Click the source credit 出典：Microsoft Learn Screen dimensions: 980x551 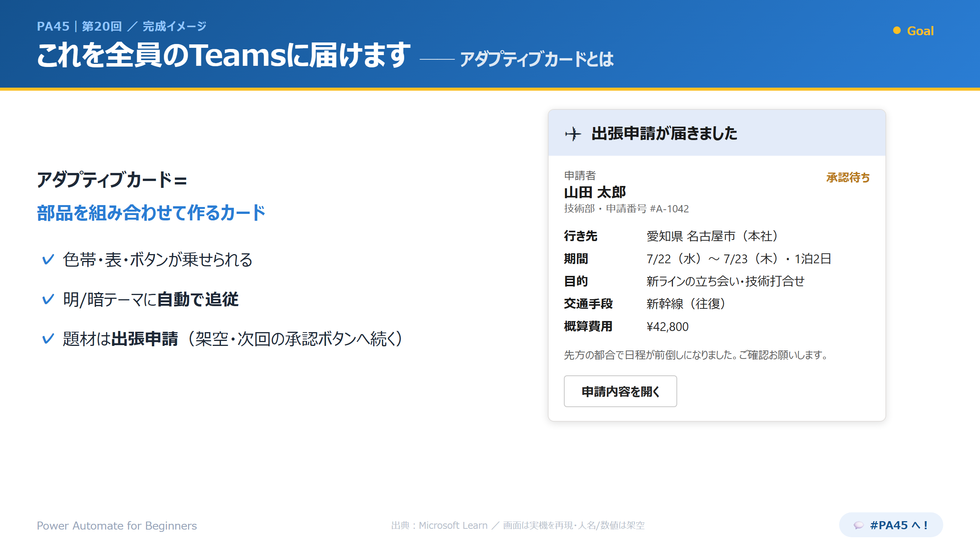pyautogui.click(x=439, y=525)
